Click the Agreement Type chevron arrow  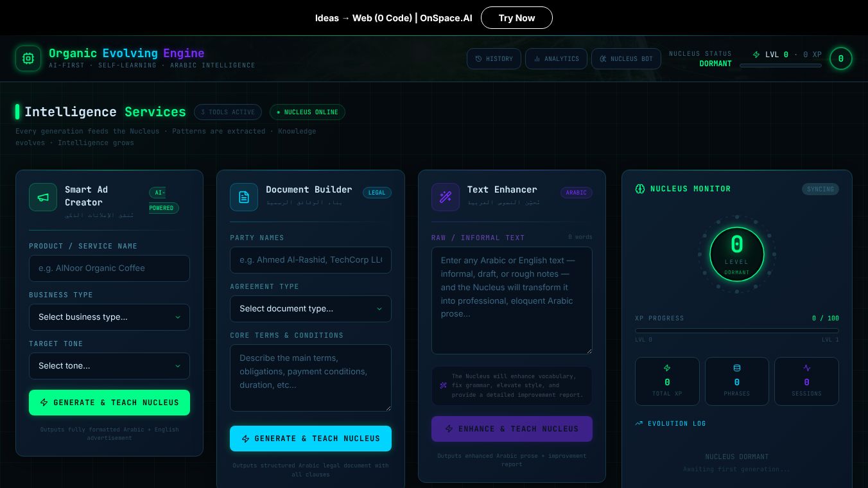[x=379, y=309]
